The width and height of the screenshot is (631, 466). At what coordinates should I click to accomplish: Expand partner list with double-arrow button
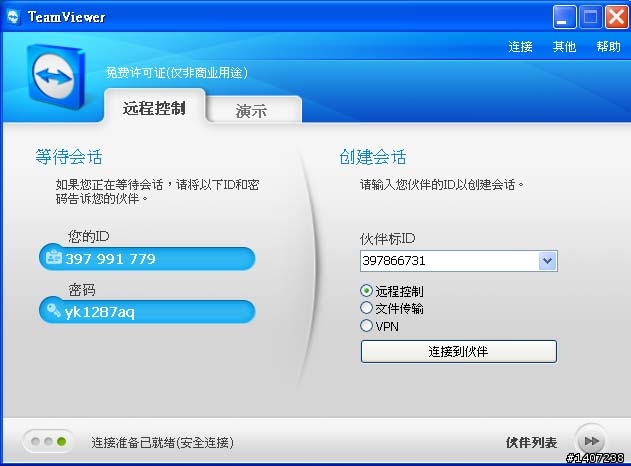(x=591, y=441)
